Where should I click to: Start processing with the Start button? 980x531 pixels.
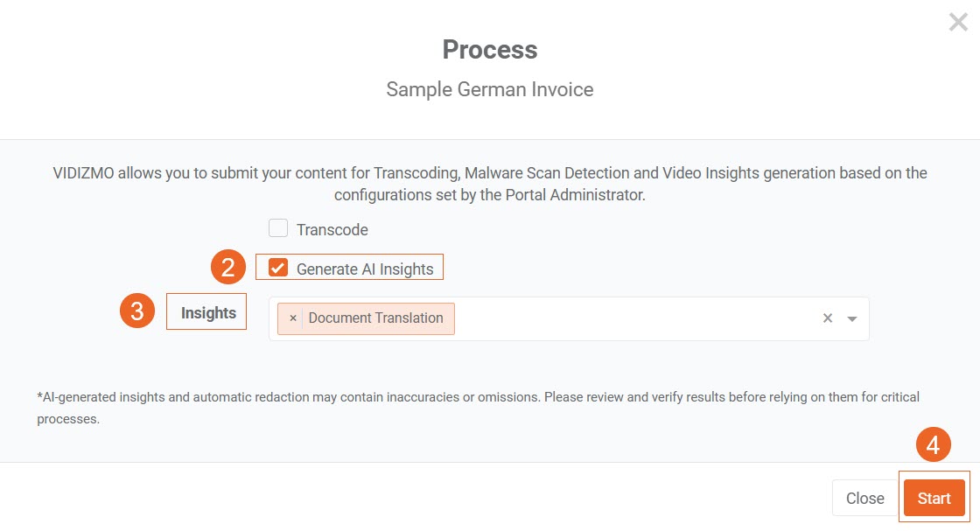(934, 498)
